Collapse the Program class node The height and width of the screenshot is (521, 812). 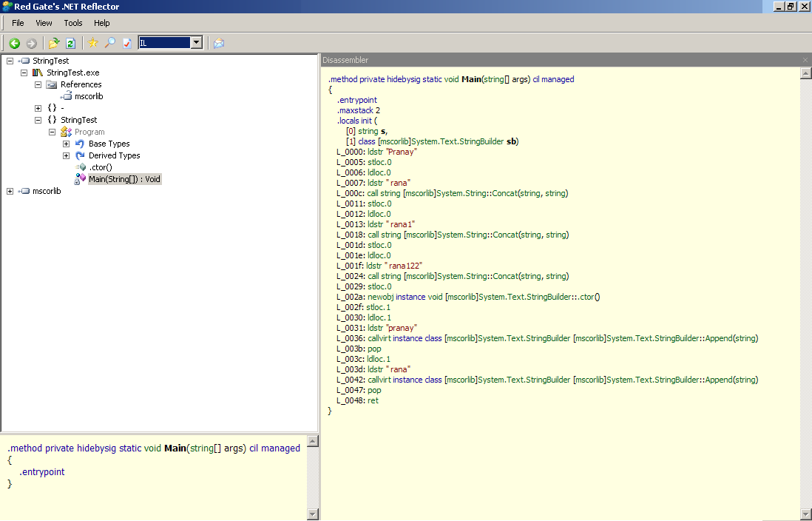pos(52,132)
